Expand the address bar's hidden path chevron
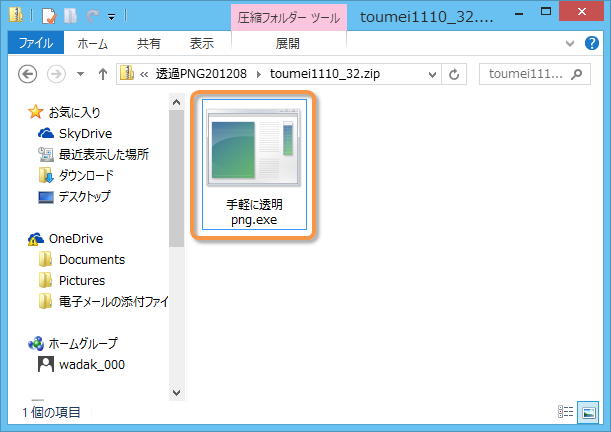 pyautogui.click(x=145, y=74)
